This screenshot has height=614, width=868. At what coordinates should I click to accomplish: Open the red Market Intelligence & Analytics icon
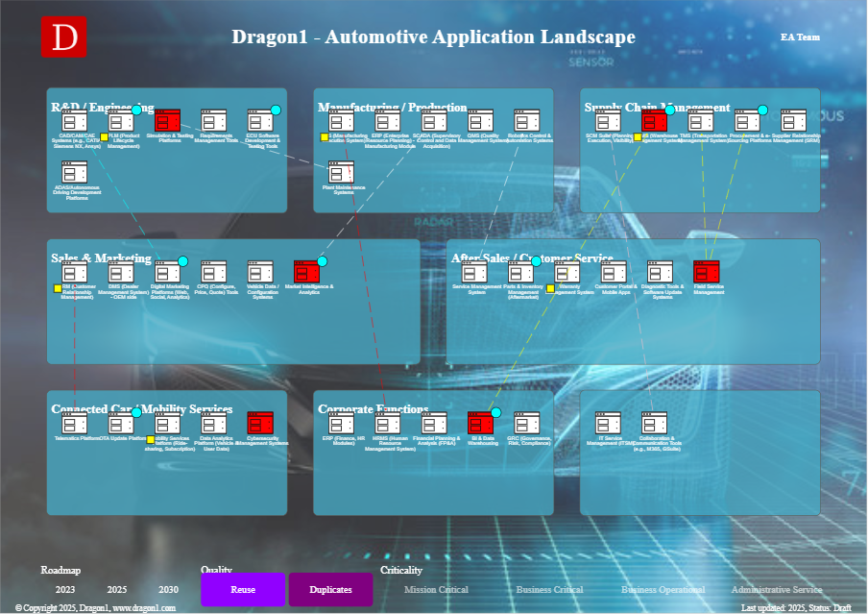307,272
